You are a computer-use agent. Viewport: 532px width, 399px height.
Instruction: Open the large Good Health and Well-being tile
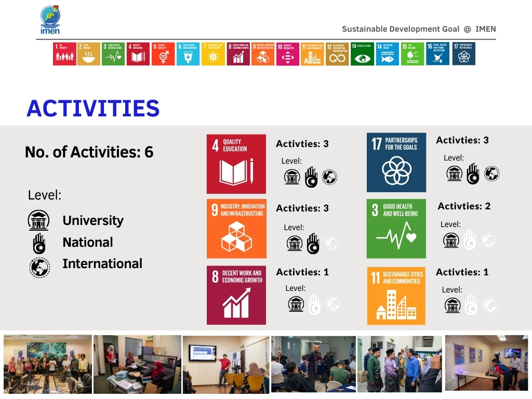pyautogui.click(x=396, y=229)
